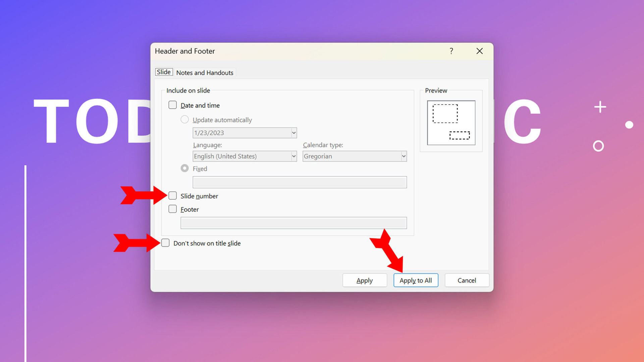The image size is (644, 362).
Task: Close the Header and Footer dialog
Action: (x=479, y=51)
